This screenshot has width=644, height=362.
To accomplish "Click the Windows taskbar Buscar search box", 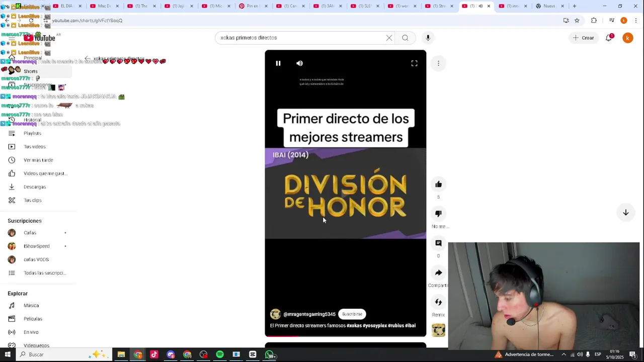I will 63,354.
